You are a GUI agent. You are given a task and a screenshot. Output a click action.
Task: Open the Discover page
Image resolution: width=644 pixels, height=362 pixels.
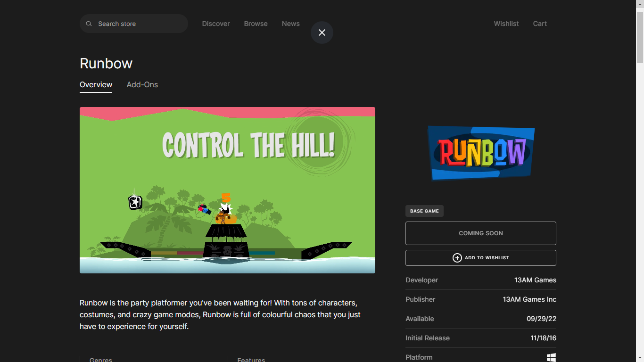pos(216,24)
